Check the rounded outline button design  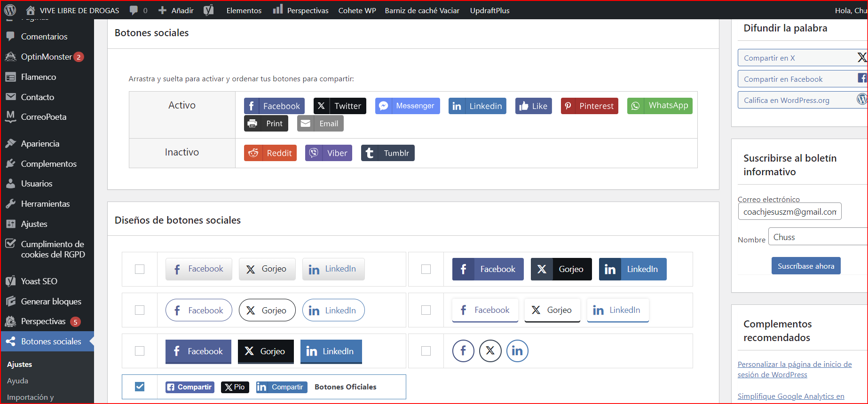click(140, 310)
